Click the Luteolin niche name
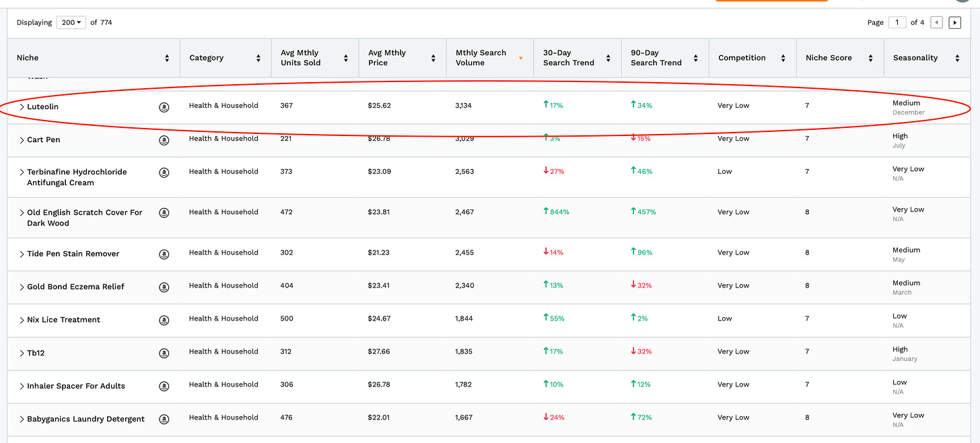The width and height of the screenshot is (980, 443). pos(43,106)
